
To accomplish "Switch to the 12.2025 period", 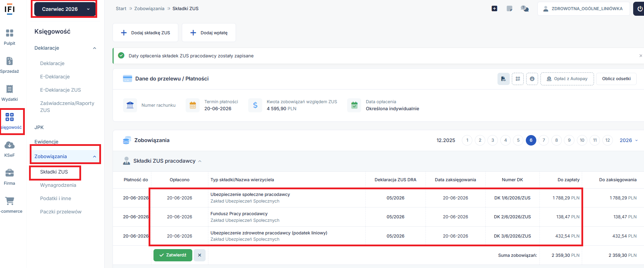I will [x=446, y=140].
